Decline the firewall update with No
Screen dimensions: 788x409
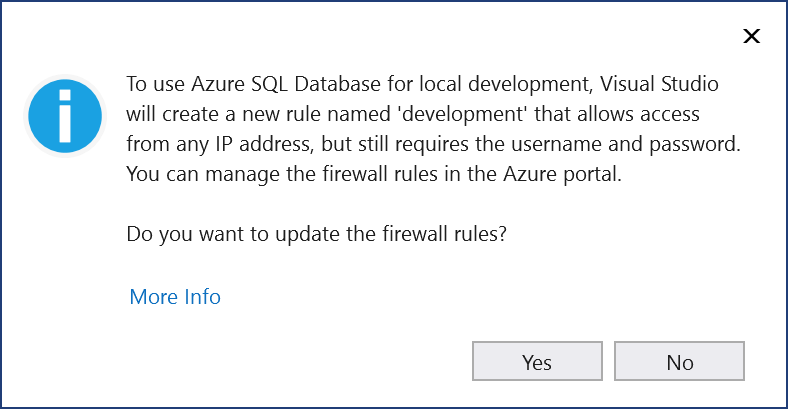click(680, 362)
